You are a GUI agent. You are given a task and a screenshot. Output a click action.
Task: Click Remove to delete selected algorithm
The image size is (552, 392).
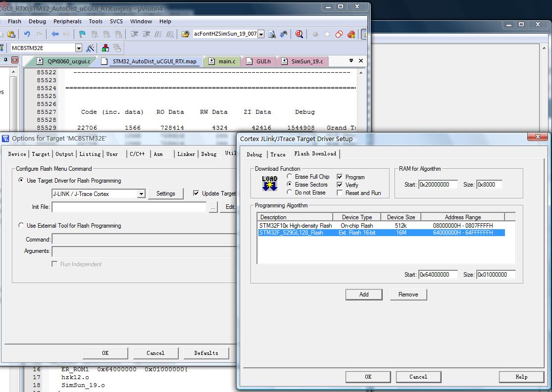point(408,294)
